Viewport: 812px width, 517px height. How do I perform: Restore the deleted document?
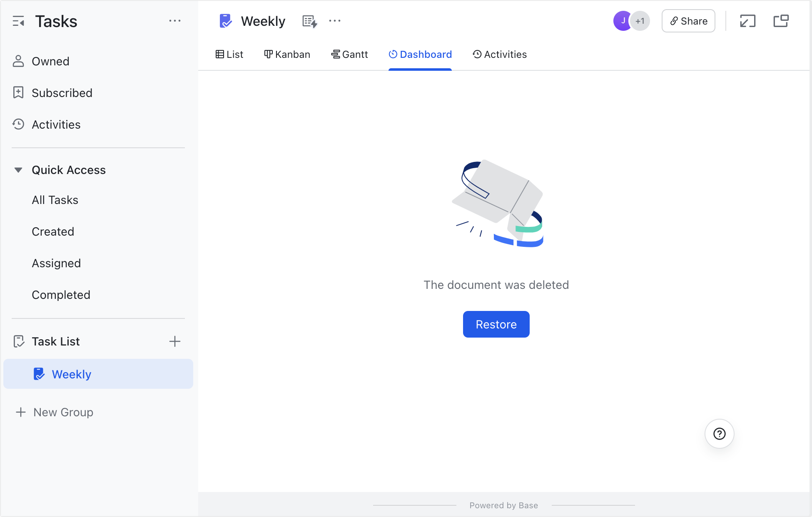(496, 324)
